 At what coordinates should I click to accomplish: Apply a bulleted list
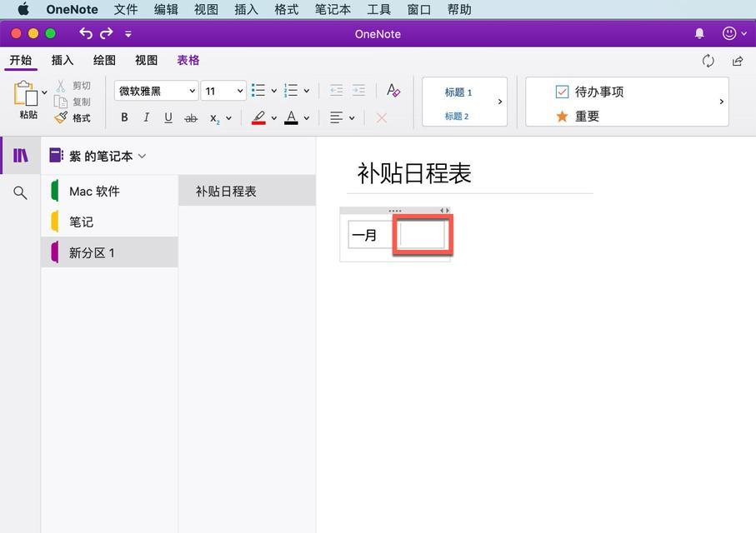tap(258, 91)
